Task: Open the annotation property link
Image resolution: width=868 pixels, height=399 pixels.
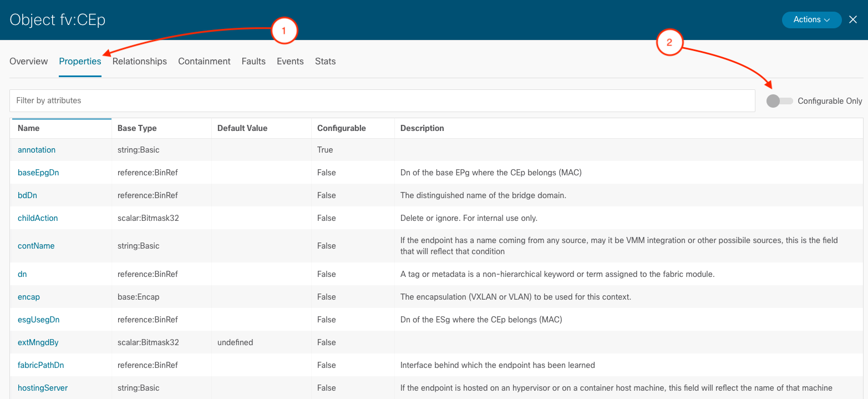Action: [x=37, y=150]
